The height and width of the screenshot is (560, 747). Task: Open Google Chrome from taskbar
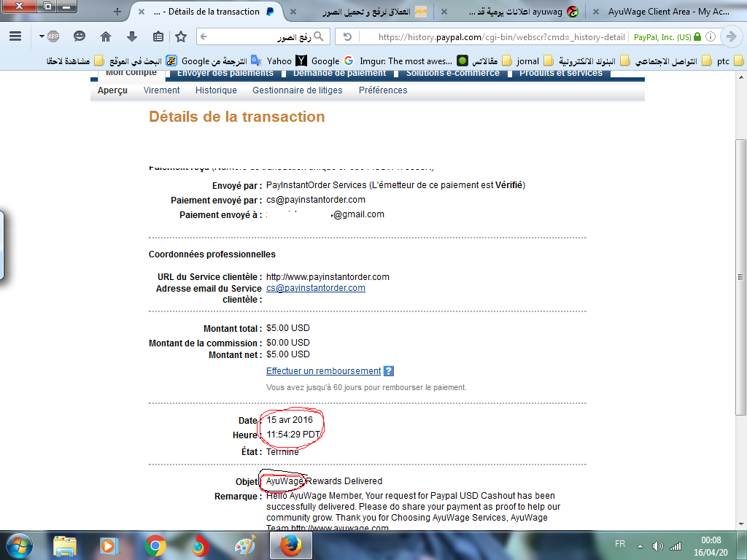(155, 545)
